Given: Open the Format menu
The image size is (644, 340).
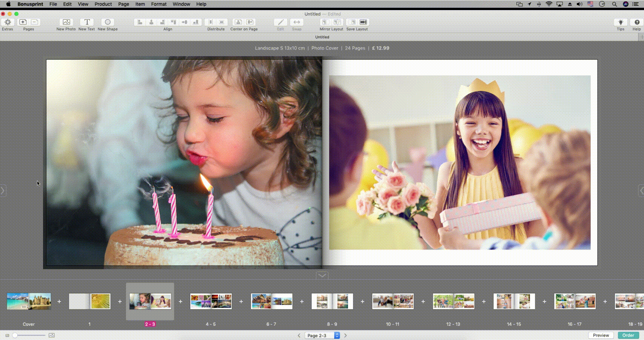Looking at the screenshot, I should pyautogui.click(x=159, y=4).
